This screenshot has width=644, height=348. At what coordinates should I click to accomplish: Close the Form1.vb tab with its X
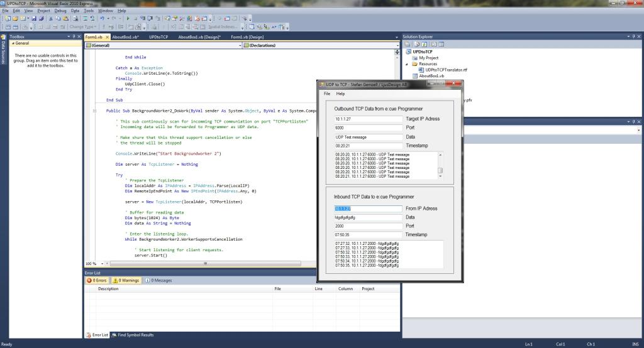pos(107,37)
